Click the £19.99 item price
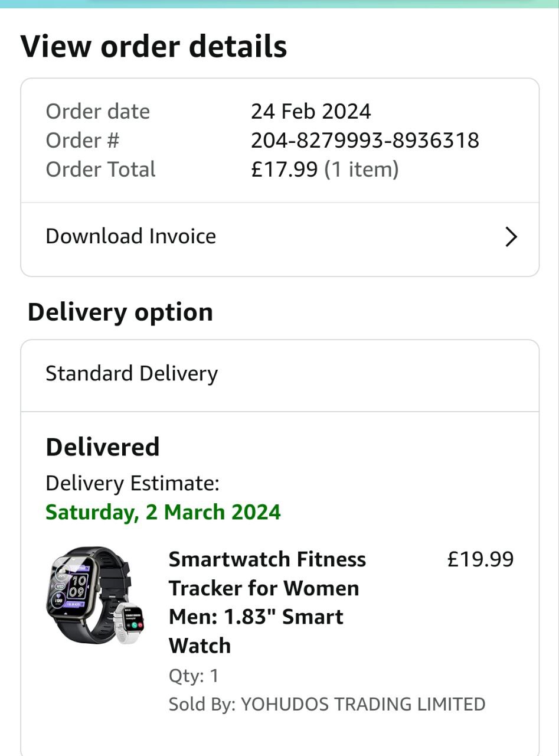559x756 pixels. click(480, 559)
